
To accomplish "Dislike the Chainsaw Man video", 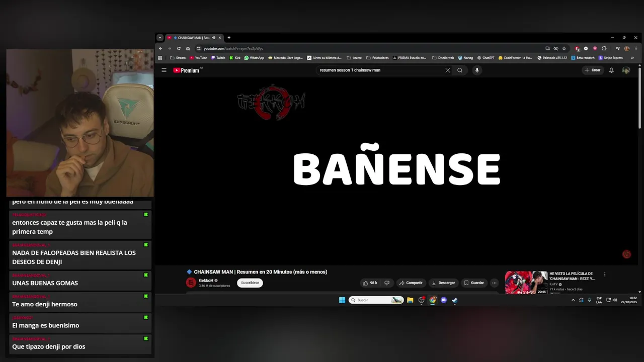I will pyautogui.click(x=387, y=283).
